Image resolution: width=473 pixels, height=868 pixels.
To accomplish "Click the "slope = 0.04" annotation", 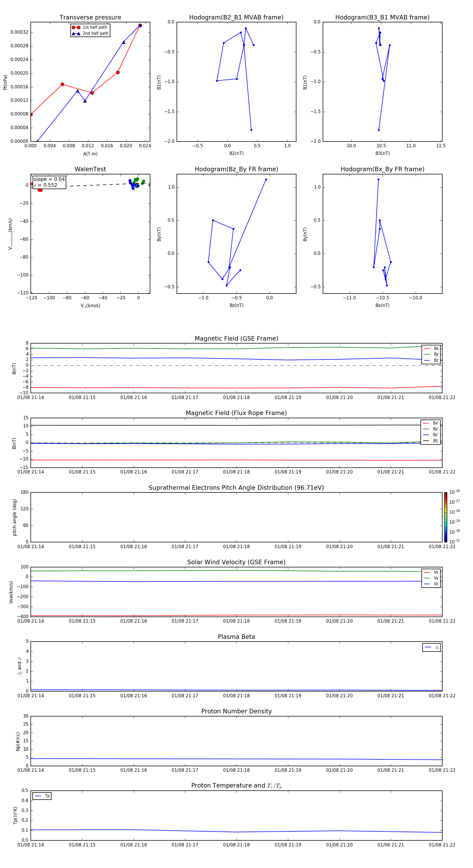I will 49,179.
